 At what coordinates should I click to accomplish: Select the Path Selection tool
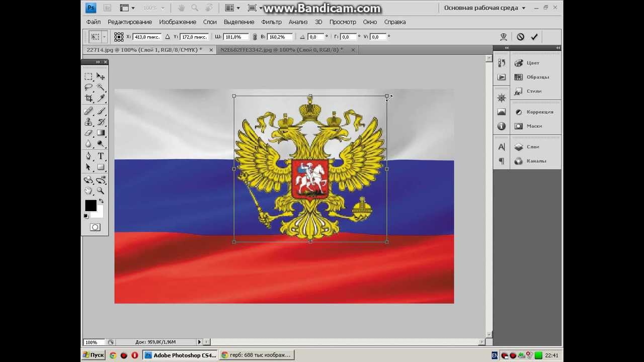click(89, 167)
